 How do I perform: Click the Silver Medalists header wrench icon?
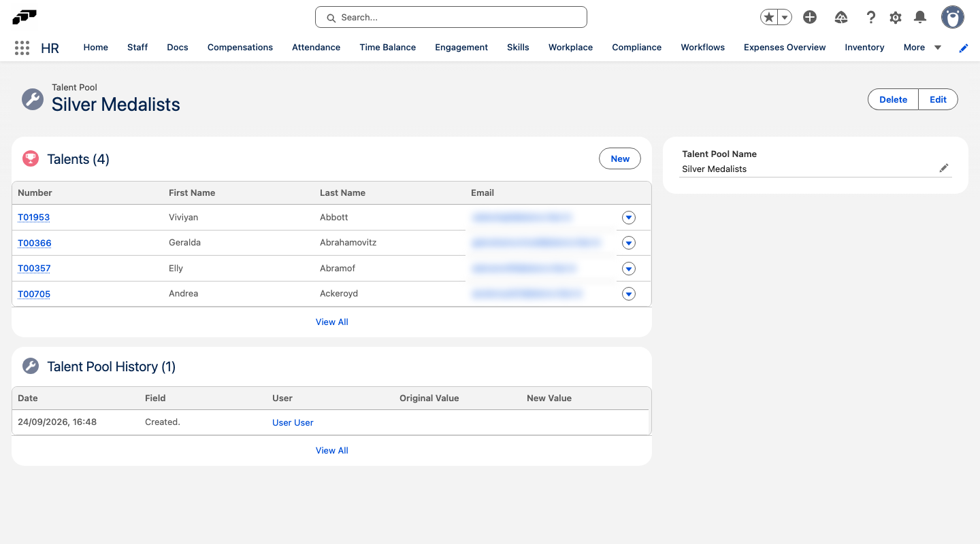(x=33, y=99)
